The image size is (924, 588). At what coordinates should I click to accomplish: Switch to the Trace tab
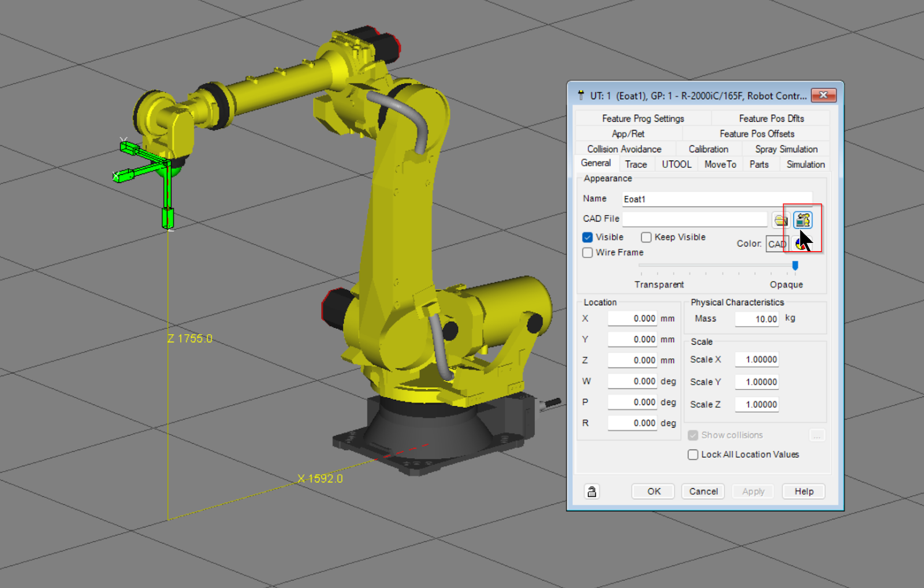[x=636, y=164]
